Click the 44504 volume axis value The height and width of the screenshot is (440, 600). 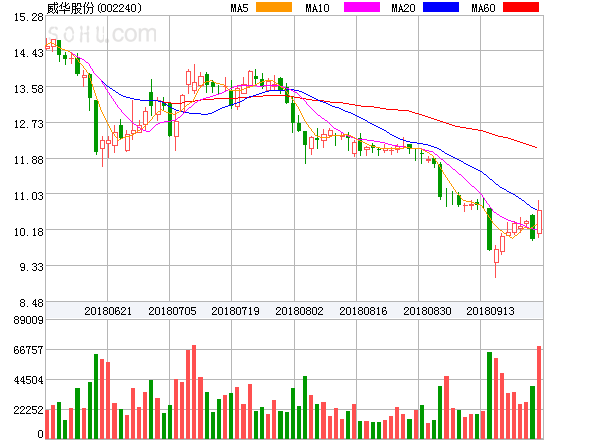coord(29,380)
